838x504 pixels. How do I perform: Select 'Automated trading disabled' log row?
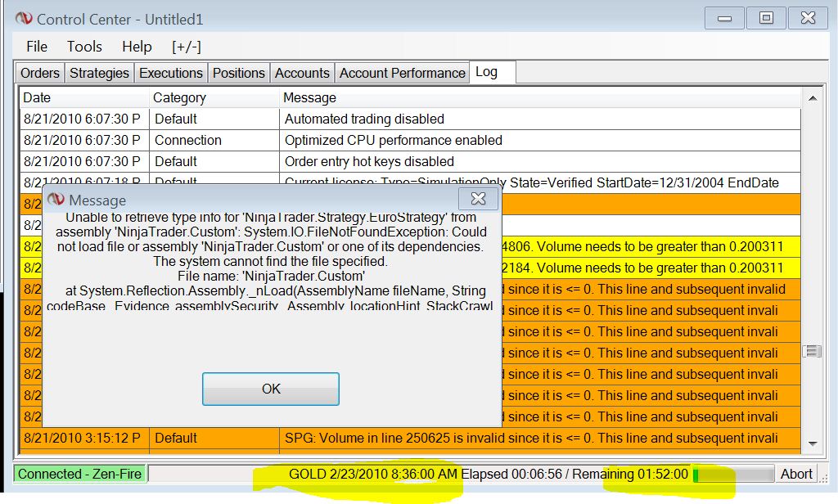[411, 119]
